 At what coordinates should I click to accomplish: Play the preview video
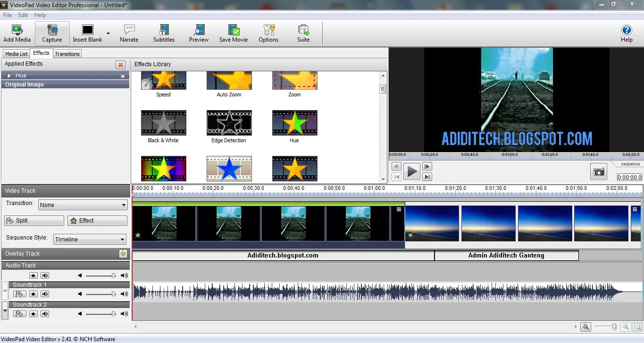tap(412, 171)
